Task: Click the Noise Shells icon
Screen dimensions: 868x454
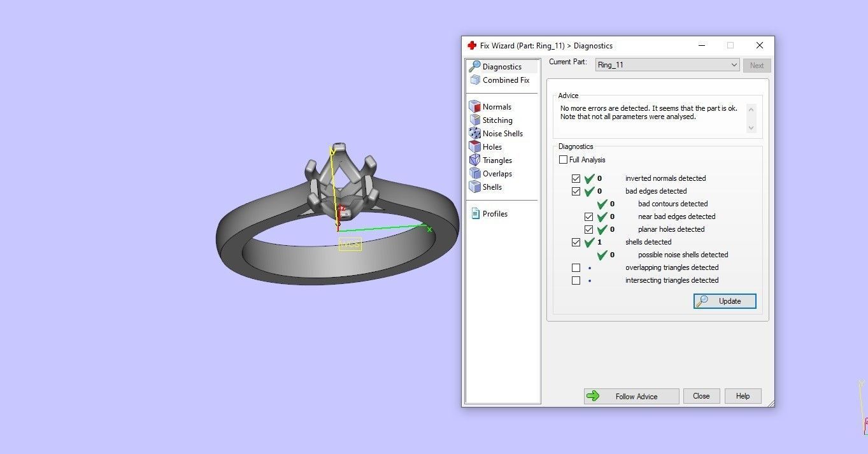Action: click(x=474, y=134)
